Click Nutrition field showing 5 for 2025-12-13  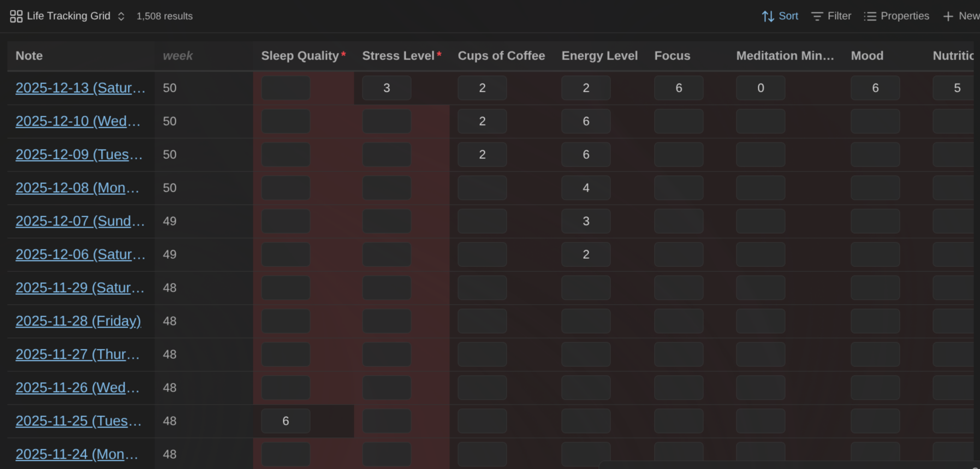[x=953, y=88]
